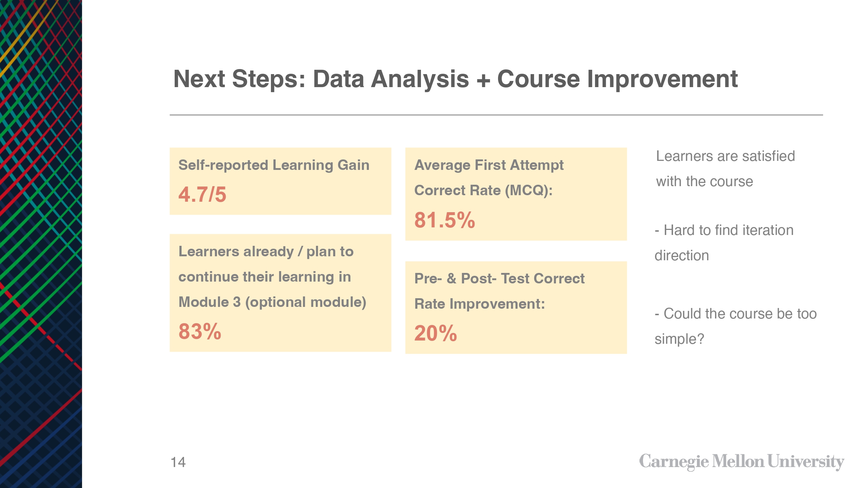Select the Could the course be too simple note
The width and height of the screenshot is (868, 488).
pyautogui.click(x=735, y=326)
